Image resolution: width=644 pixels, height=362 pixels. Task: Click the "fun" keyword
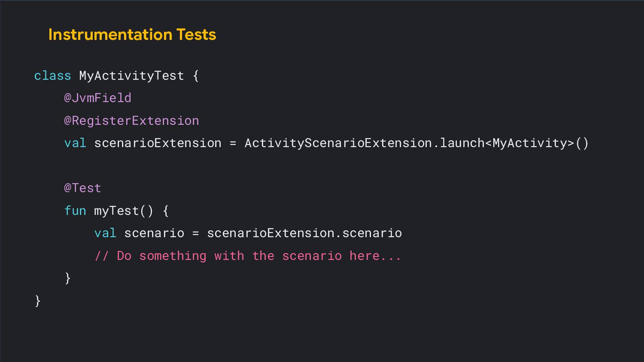[x=75, y=211]
